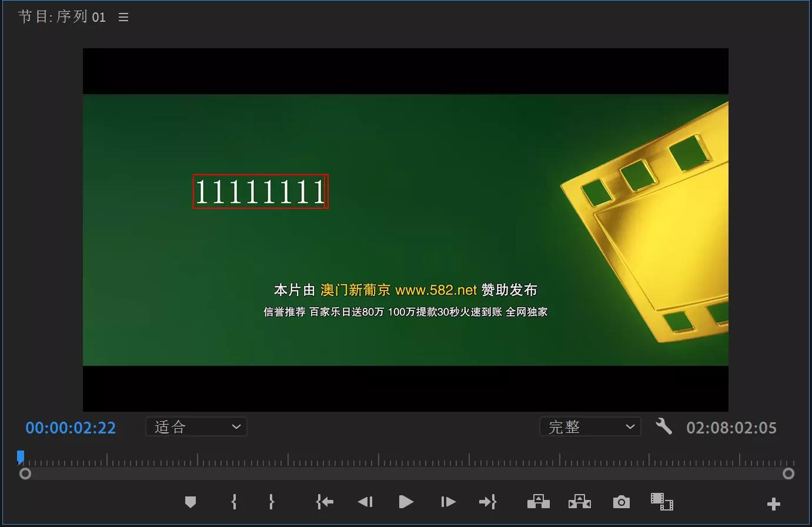This screenshot has width=812, height=527.
Task: Click the timecode field showing 00:00:02:22
Action: point(70,428)
